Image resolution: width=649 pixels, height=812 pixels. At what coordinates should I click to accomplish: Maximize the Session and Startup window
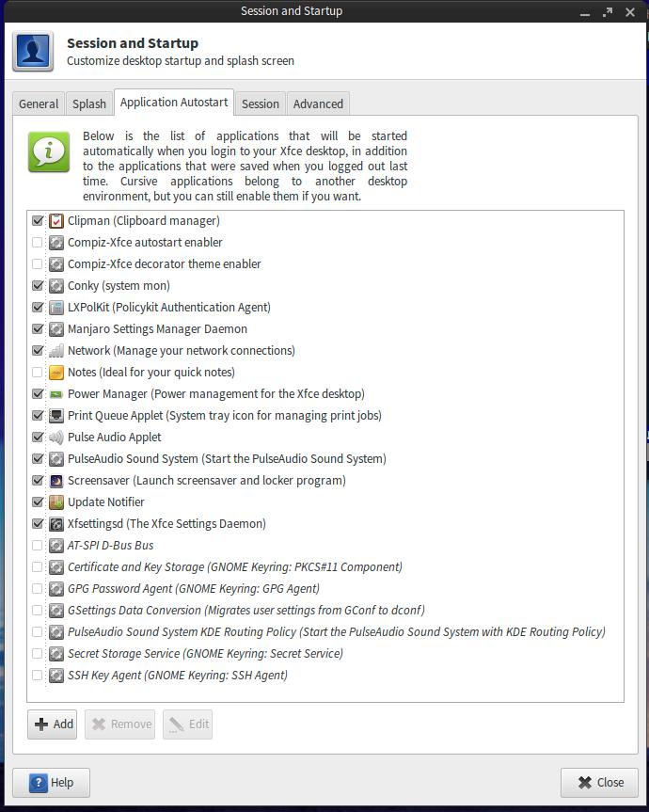click(x=608, y=12)
